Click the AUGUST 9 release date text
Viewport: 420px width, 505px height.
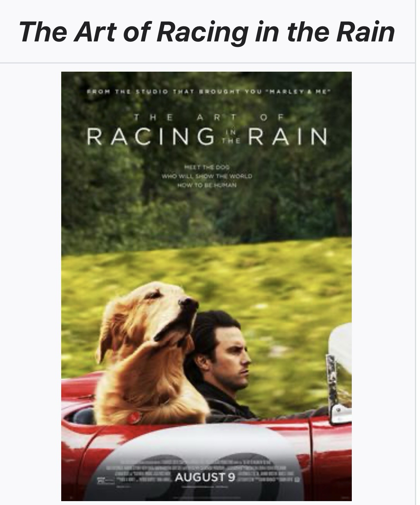point(205,477)
